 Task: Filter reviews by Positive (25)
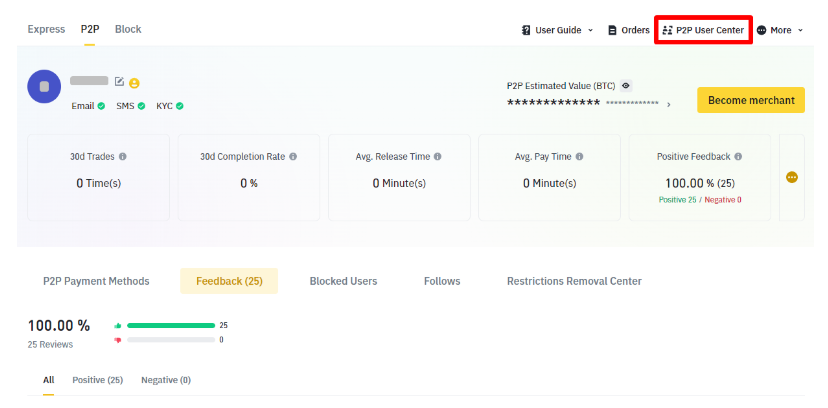click(97, 380)
